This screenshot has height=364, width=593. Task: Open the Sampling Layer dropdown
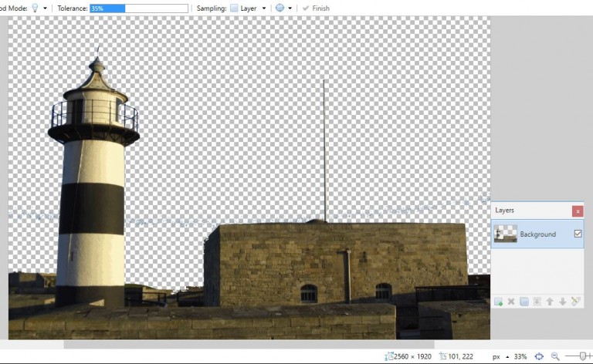263,8
